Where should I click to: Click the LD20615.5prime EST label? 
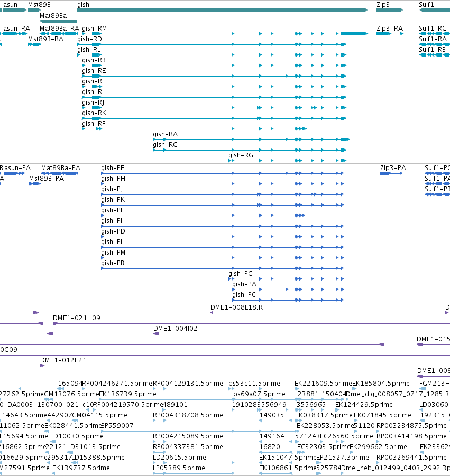(180, 458)
